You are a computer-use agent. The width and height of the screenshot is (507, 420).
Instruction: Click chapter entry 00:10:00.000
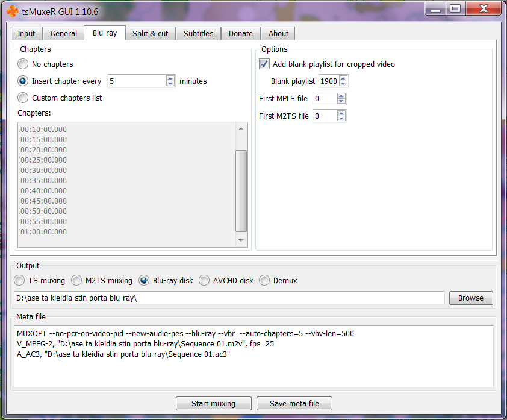(x=43, y=129)
